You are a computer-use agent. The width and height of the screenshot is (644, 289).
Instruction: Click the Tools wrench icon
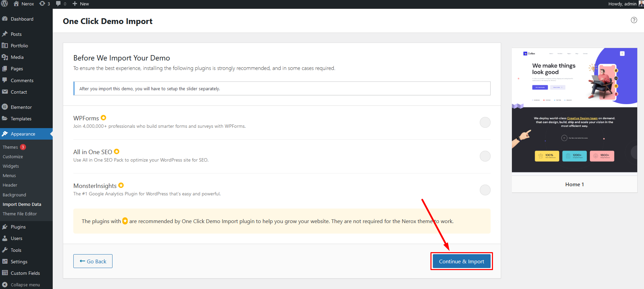tap(5, 250)
